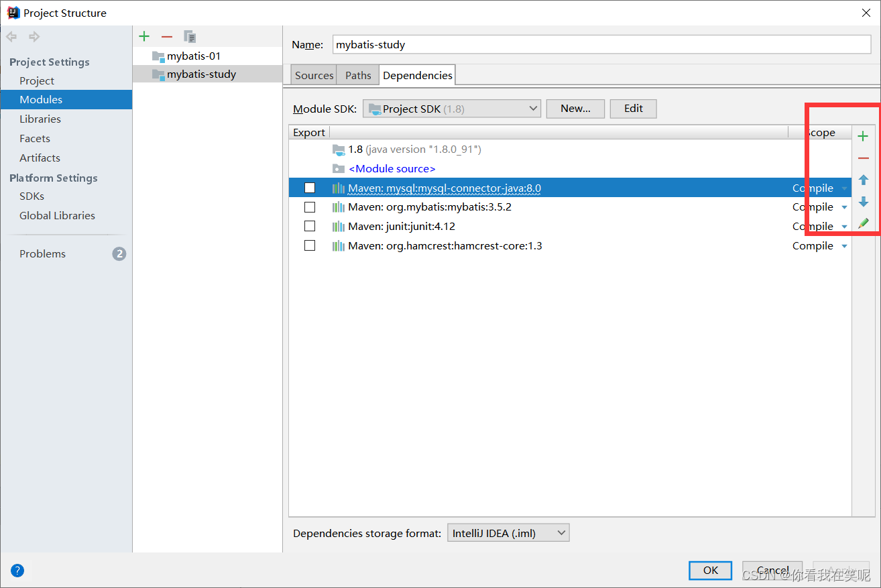This screenshot has height=588, width=881.
Task: Open Artifacts in the sidebar
Action: [x=40, y=158]
